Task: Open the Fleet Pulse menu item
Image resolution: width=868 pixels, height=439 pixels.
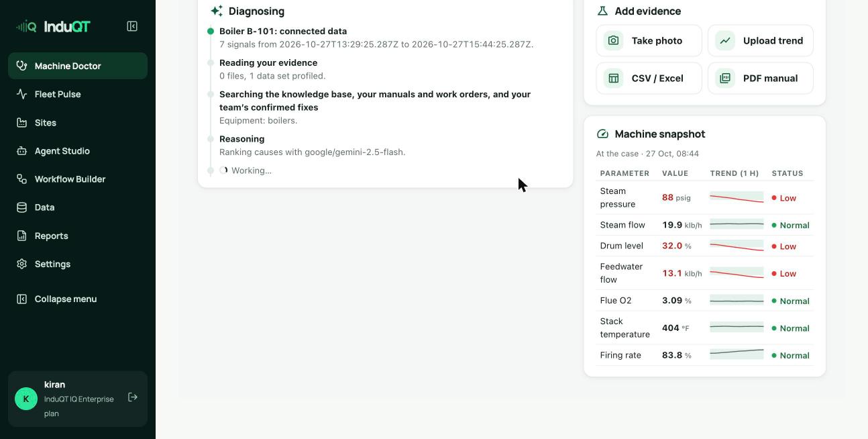Action: 78,94
